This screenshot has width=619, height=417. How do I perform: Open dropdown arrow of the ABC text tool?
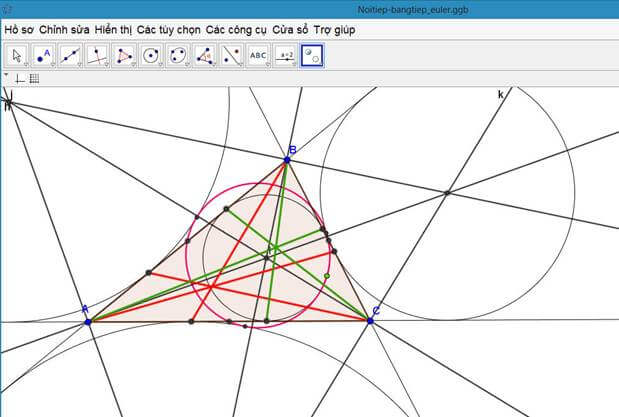click(x=268, y=65)
